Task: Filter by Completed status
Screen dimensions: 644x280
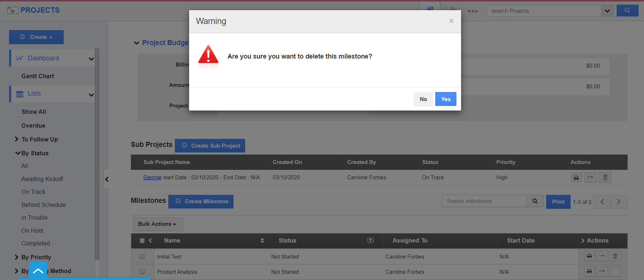Action: click(x=36, y=243)
